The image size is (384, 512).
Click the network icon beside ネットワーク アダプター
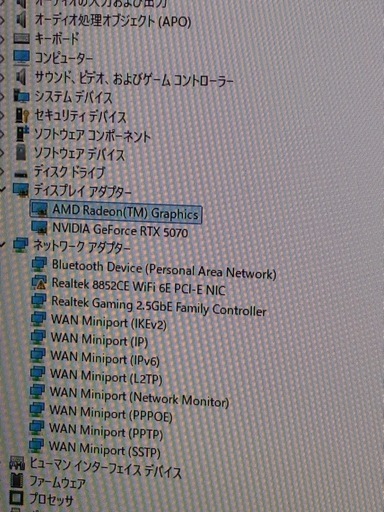(x=21, y=245)
